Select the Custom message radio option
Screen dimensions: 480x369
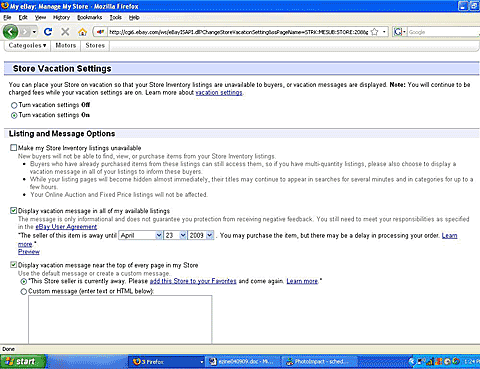[24, 292]
